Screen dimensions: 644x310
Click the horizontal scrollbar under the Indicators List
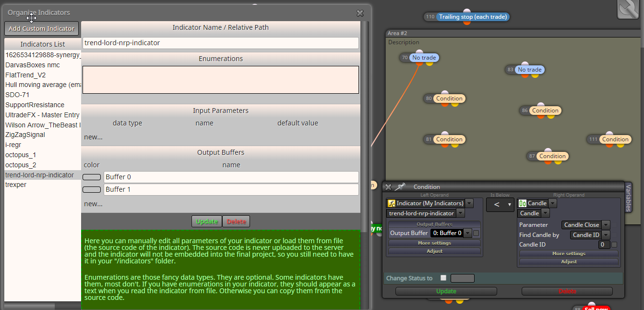tap(43, 306)
